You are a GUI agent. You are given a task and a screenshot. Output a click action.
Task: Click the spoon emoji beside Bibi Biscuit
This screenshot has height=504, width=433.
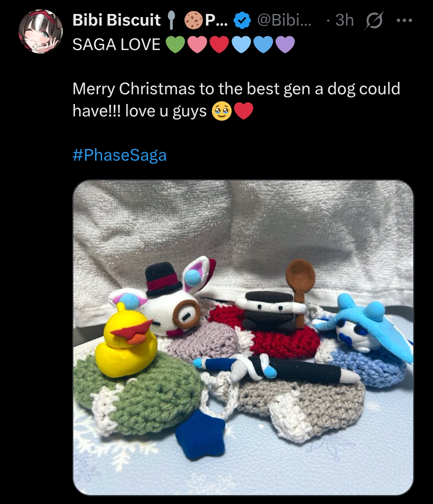tap(171, 20)
